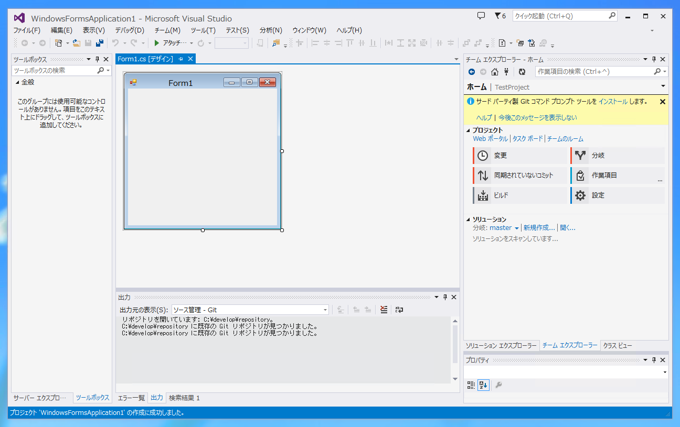This screenshot has height=427, width=680.
Task: Open the デバッグ(D) menu
Action: click(129, 30)
